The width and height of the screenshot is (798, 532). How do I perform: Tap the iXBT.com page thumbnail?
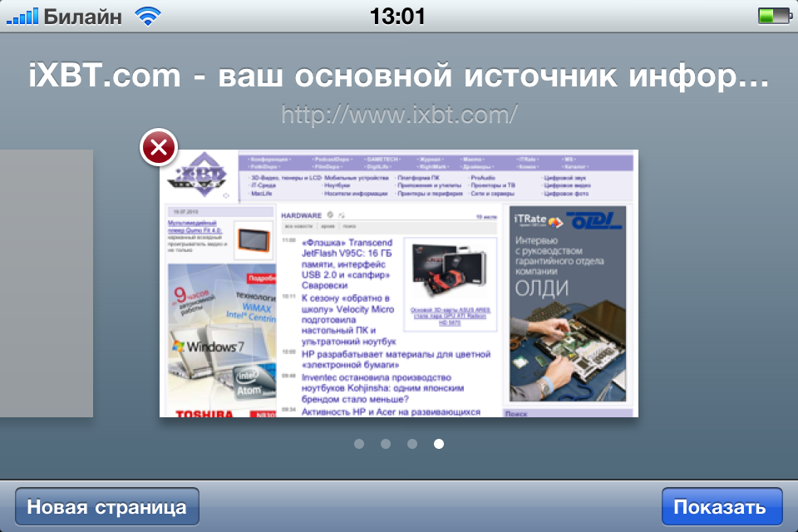pyautogui.click(x=398, y=283)
